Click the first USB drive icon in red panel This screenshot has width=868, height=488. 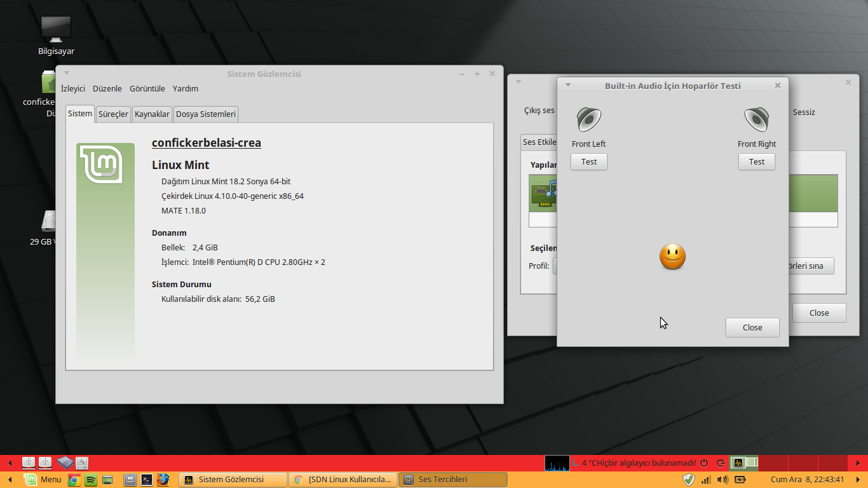[29, 463]
